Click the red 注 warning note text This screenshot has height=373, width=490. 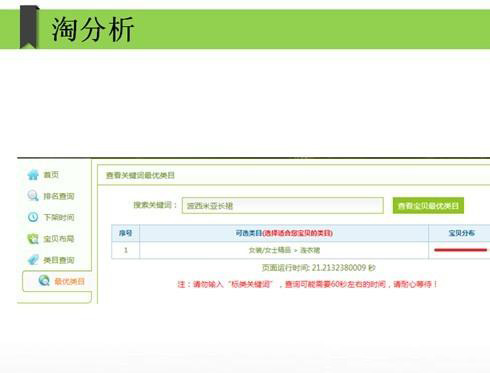[x=307, y=284]
